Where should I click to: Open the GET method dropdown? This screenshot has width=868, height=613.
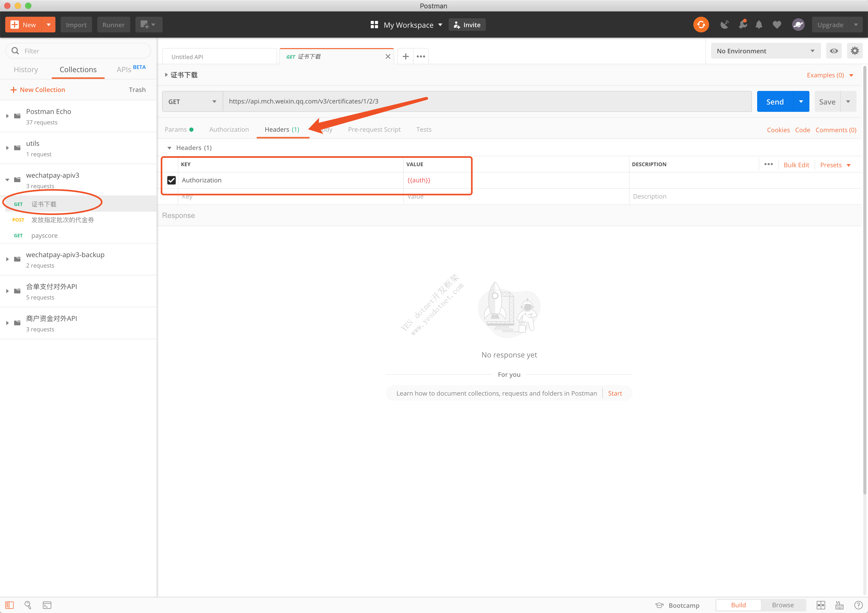pos(192,102)
